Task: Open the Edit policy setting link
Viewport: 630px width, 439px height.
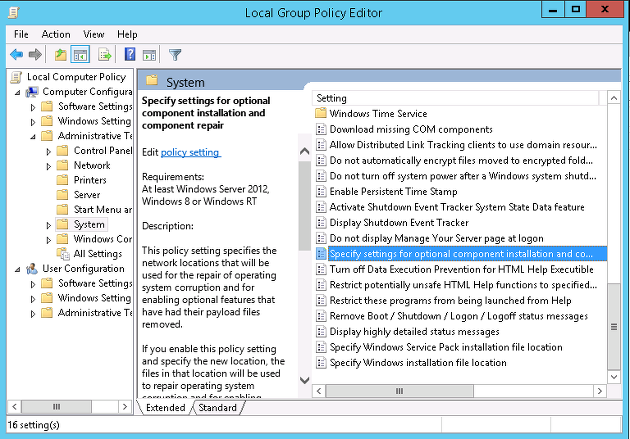Action: tap(190, 153)
